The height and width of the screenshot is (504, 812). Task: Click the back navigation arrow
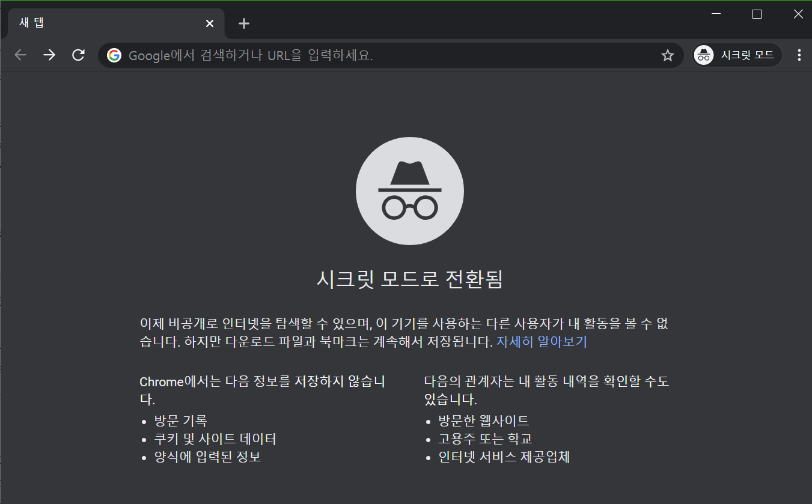click(x=20, y=55)
